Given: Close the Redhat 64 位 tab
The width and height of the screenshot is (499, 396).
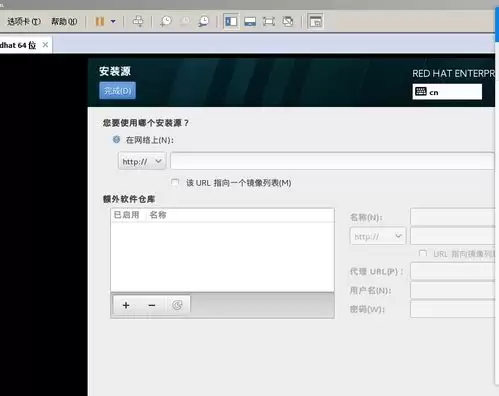Looking at the screenshot, I should coord(45,45).
